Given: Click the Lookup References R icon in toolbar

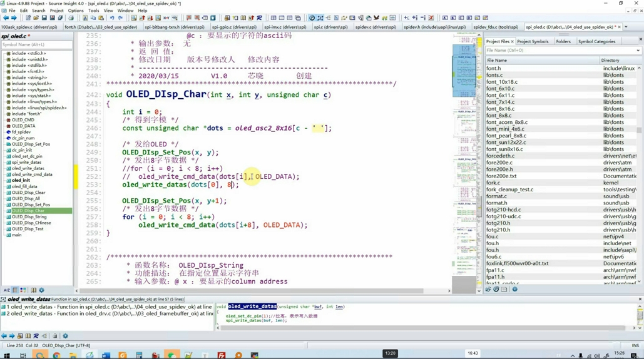Looking at the screenshot, I should coord(259,18).
